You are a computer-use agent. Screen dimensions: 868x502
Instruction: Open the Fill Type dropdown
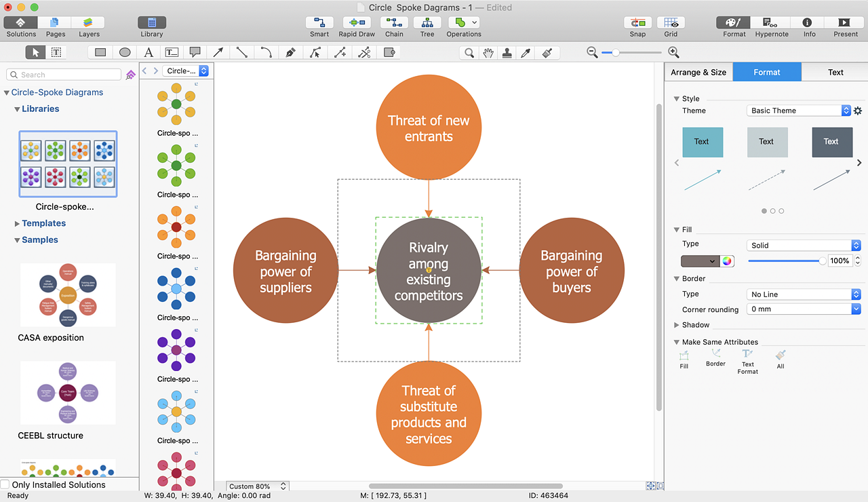click(x=804, y=246)
